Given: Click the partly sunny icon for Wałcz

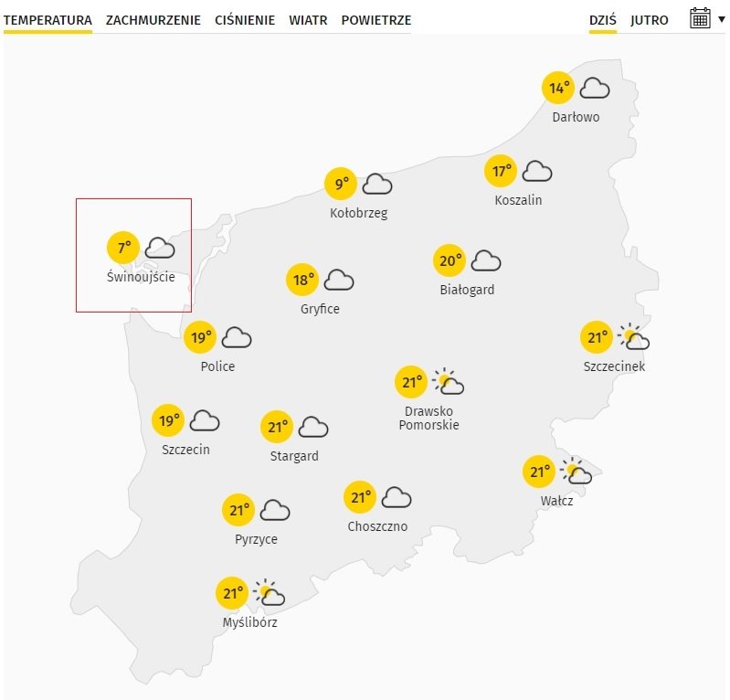Looking at the screenshot, I should (576, 471).
